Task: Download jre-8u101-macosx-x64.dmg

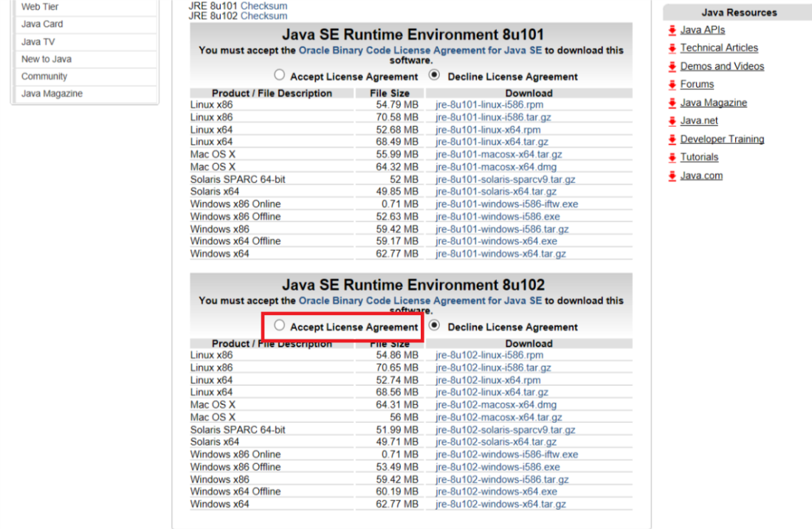Action: coord(496,167)
